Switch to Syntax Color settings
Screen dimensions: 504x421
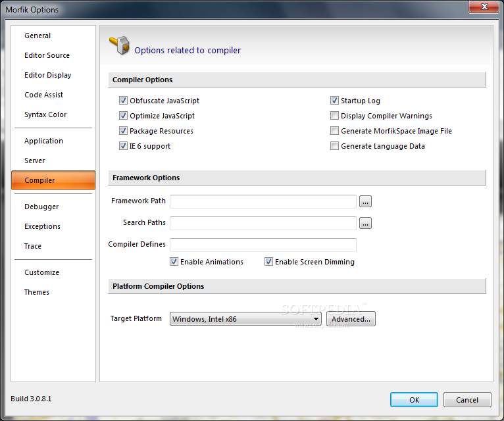click(45, 114)
